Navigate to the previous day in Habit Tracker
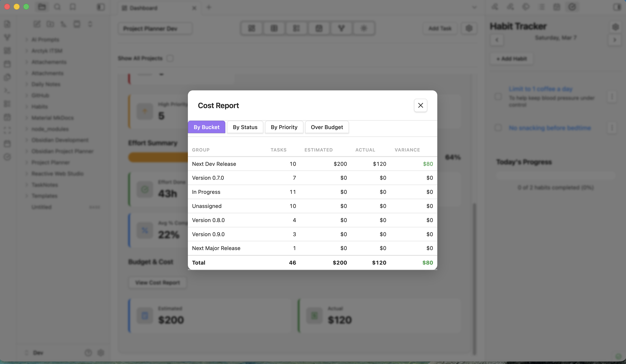The height and width of the screenshot is (364, 626). [497, 39]
